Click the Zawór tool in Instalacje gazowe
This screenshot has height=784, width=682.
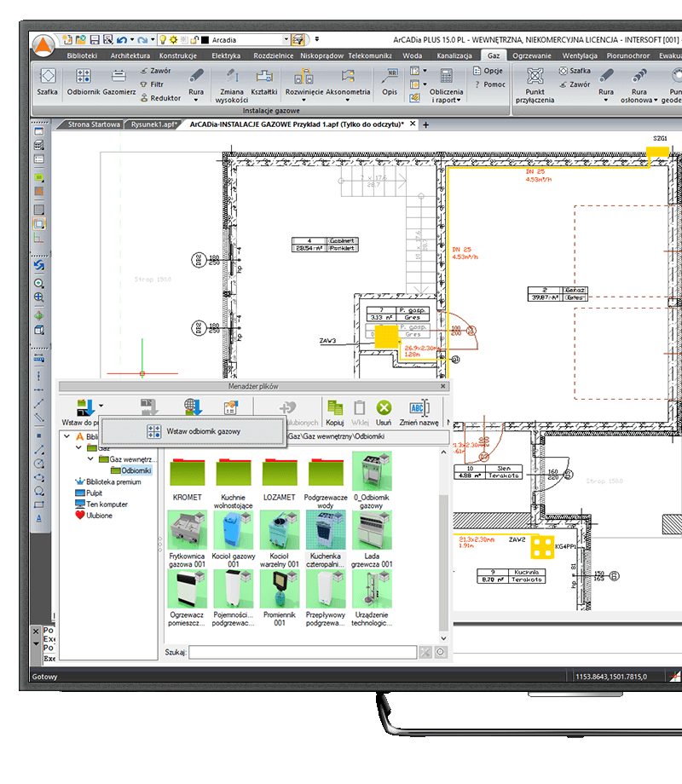click(x=156, y=71)
